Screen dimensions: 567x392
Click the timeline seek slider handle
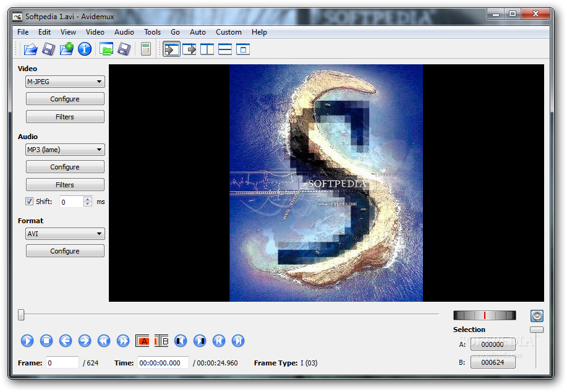pyautogui.click(x=22, y=315)
